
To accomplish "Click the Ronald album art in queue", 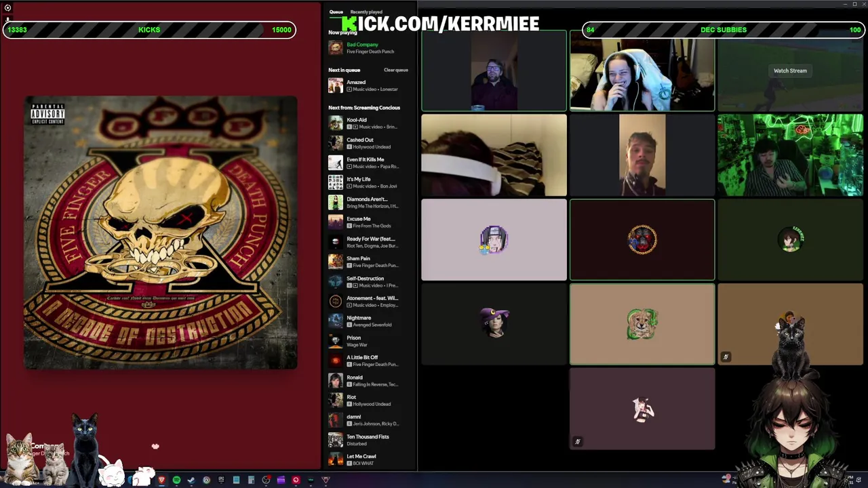I will 335,380.
